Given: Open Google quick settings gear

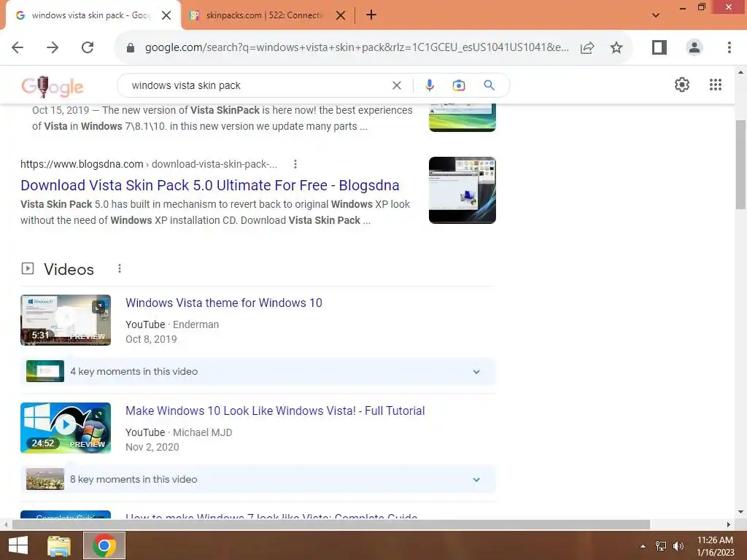Looking at the screenshot, I should point(682,85).
